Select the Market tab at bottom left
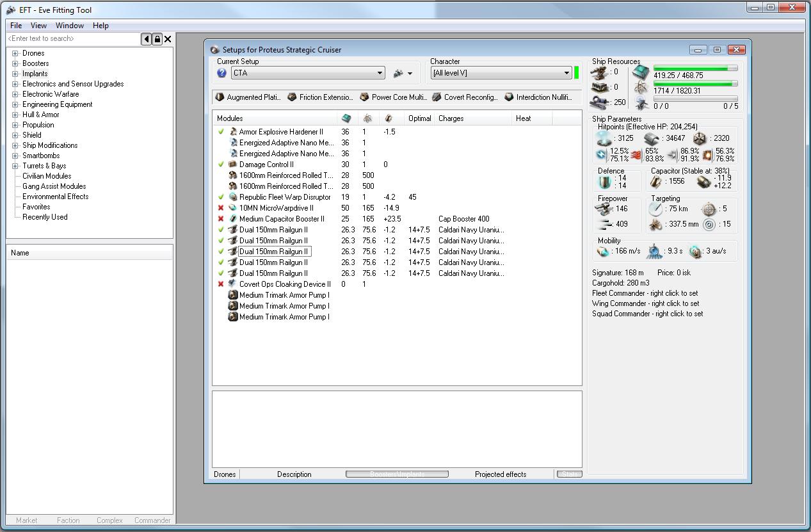Image resolution: width=811 pixels, height=532 pixels. pyautogui.click(x=26, y=520)
